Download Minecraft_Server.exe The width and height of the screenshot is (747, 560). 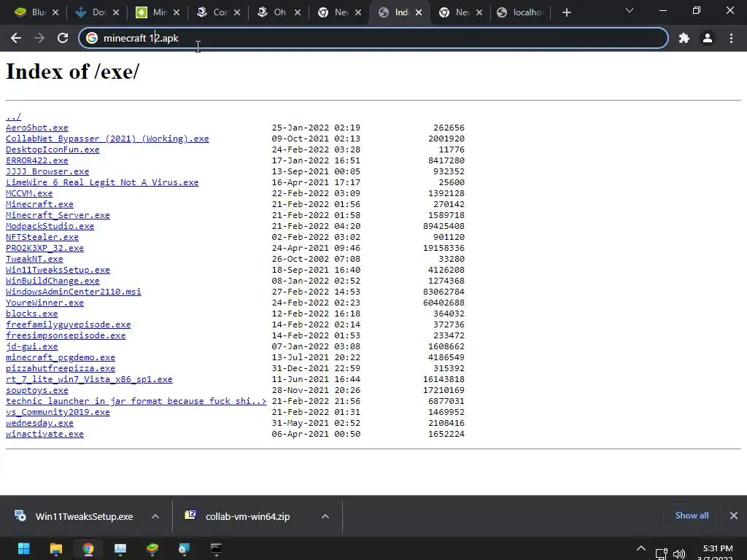coord(58,215)
